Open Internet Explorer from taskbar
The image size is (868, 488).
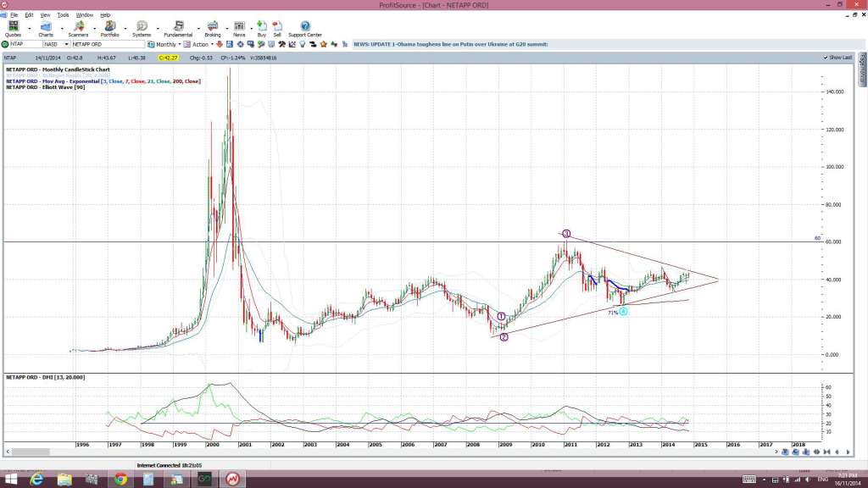click(36, 480)
